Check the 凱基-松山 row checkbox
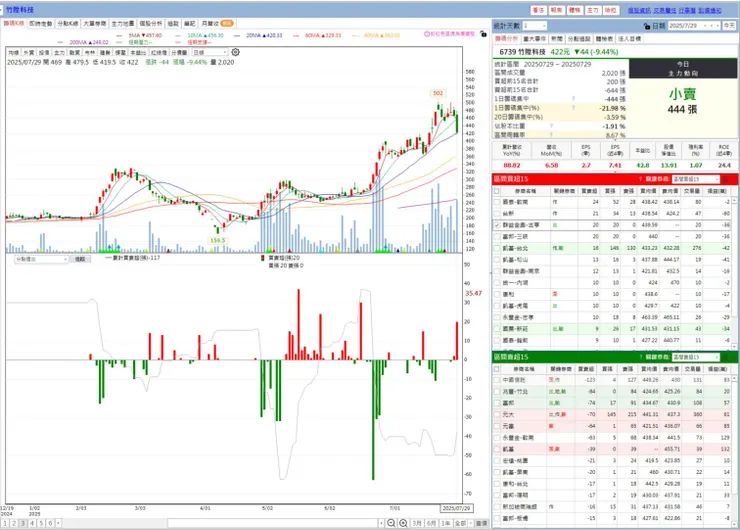 pyautogui.click(x=497, y=260)
